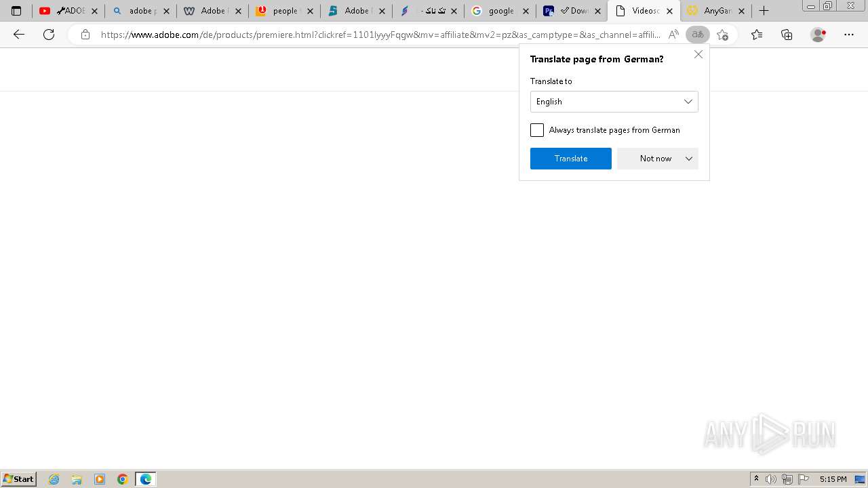Click the Show desktop button in tray
Screen dimensions: 868x488
pyautogui.click(x=861, y=479)
